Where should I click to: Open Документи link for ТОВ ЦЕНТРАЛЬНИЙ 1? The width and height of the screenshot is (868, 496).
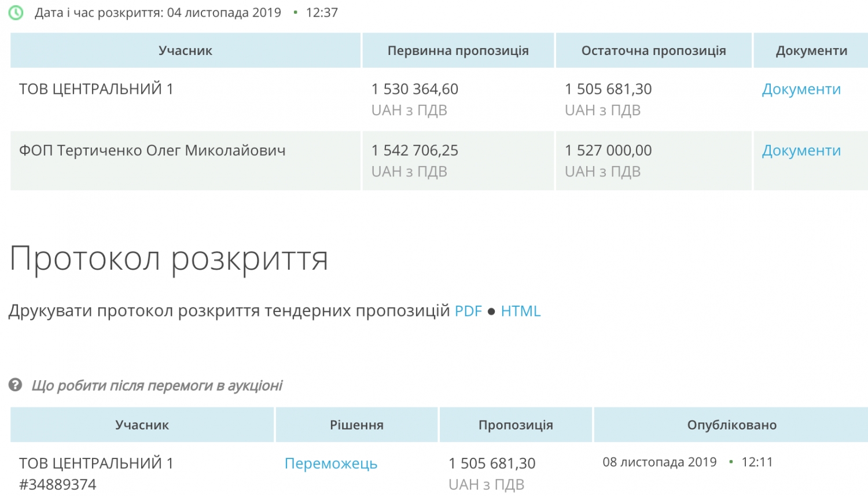click(801, 90)
